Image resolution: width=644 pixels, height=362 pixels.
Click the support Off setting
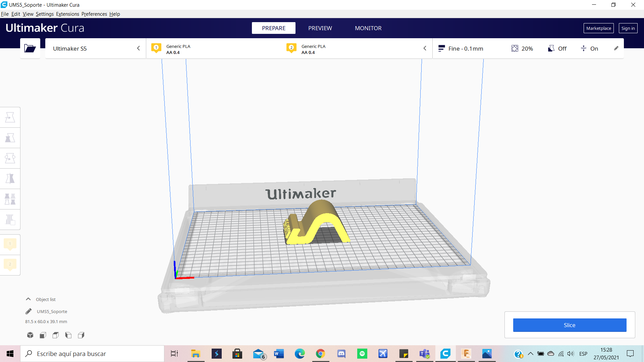click(x=557, y=49)
